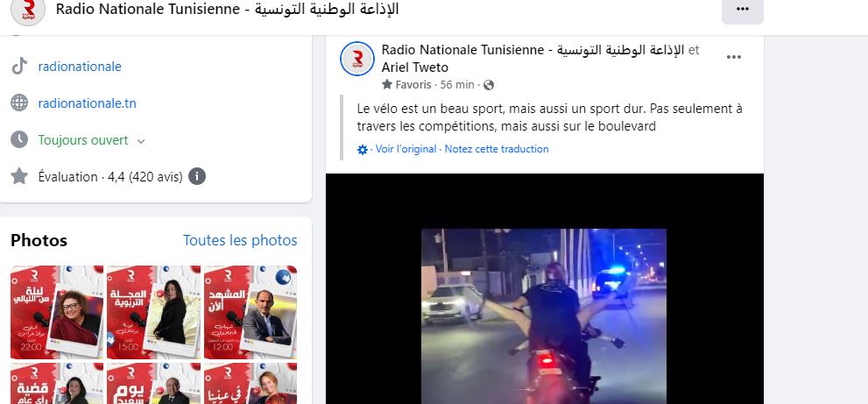Screen dimensions: 868x404
Task: Click the Radio Nationale page logo in header
Action: 28,10
